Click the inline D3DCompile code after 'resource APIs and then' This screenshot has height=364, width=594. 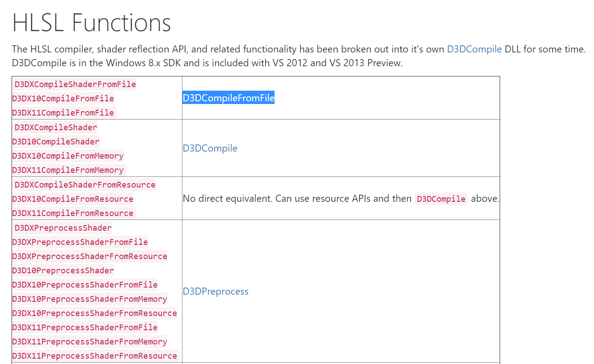click(441, 199)
